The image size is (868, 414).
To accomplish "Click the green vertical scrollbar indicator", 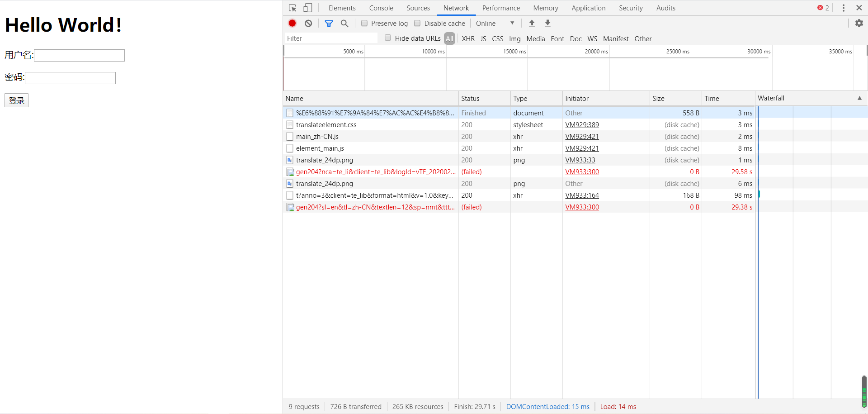I will [864, 392].
